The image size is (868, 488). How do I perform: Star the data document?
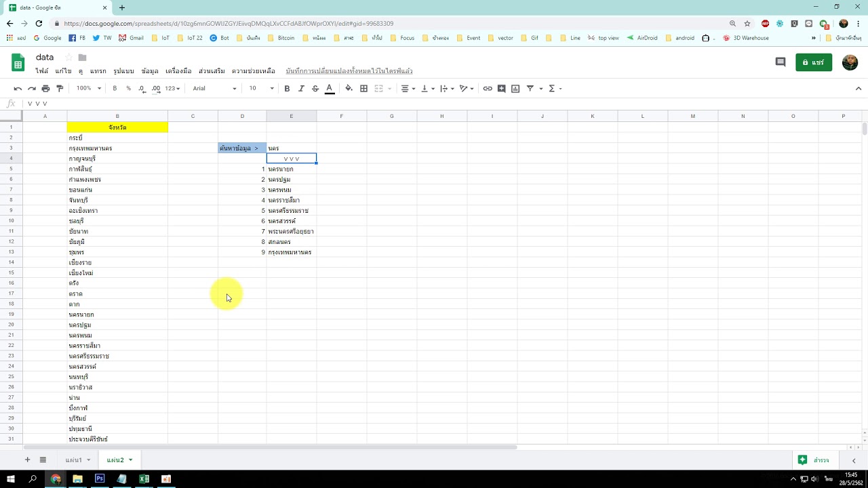(68, 58)
